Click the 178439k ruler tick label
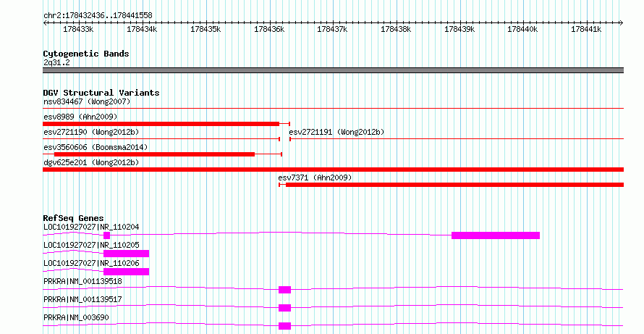This screenshot has width=644, height=334. pyautogui.click(x=459, y=29)
